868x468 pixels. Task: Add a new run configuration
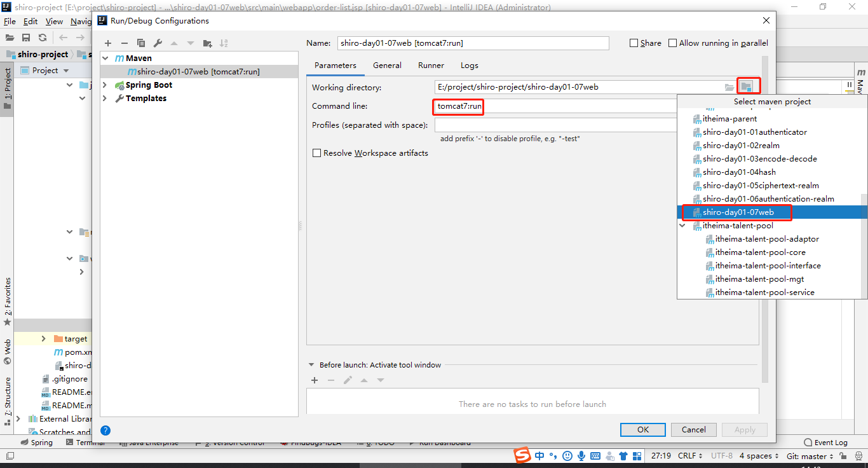pos(108,43)
